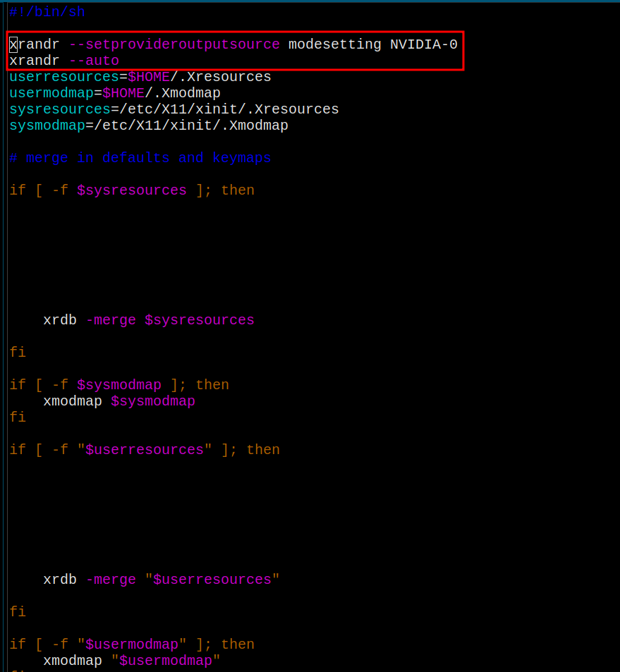Place cursor on if -f $sysmodmap line
Image resolution: width=620 pixels, height=672 pixels.
(x=118, y=385)
